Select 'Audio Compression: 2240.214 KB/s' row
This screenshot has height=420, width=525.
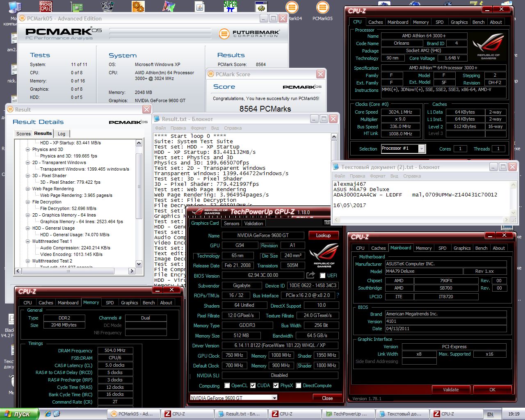[75, 248]
